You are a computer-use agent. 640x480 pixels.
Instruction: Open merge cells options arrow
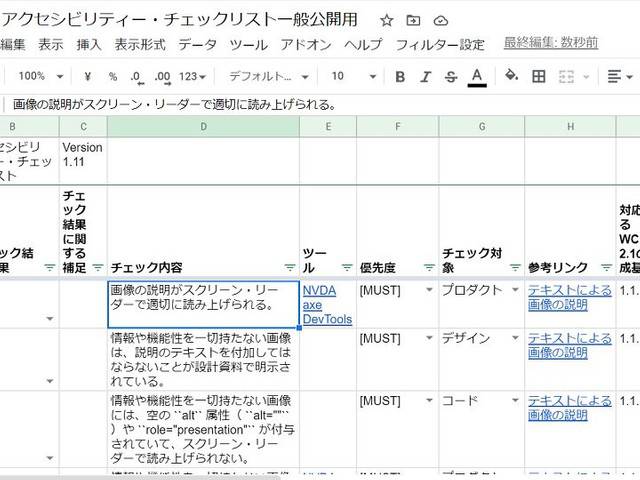(x=586, y=76)
